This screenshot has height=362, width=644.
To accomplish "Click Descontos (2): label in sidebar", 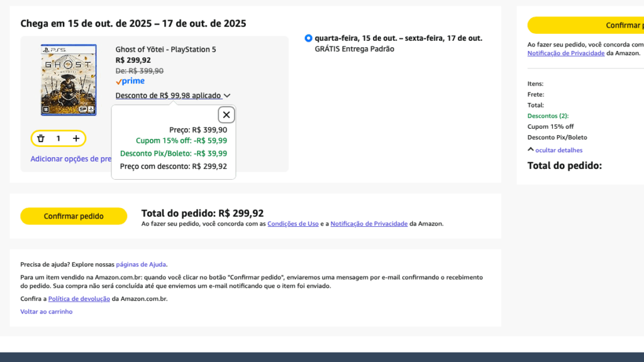I will pos(548,116).
